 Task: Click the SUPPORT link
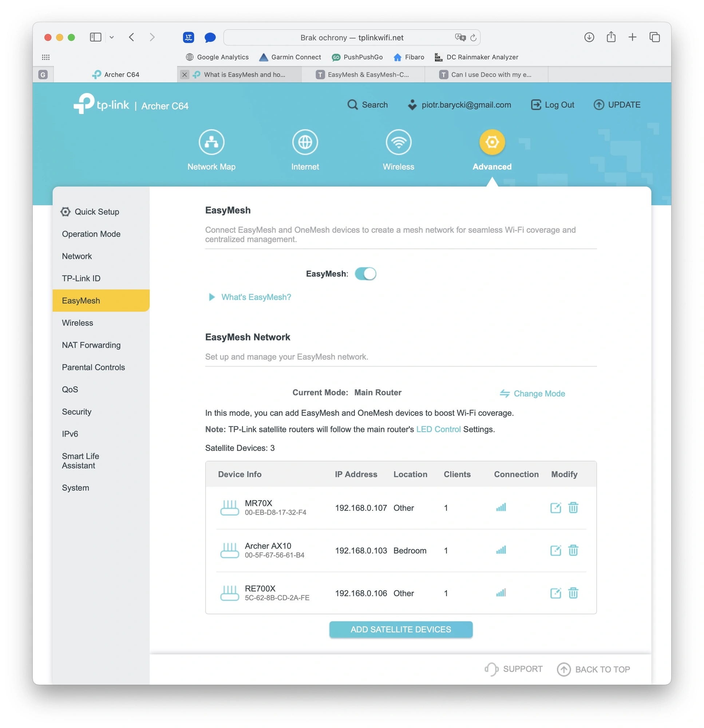click(513, 669)
